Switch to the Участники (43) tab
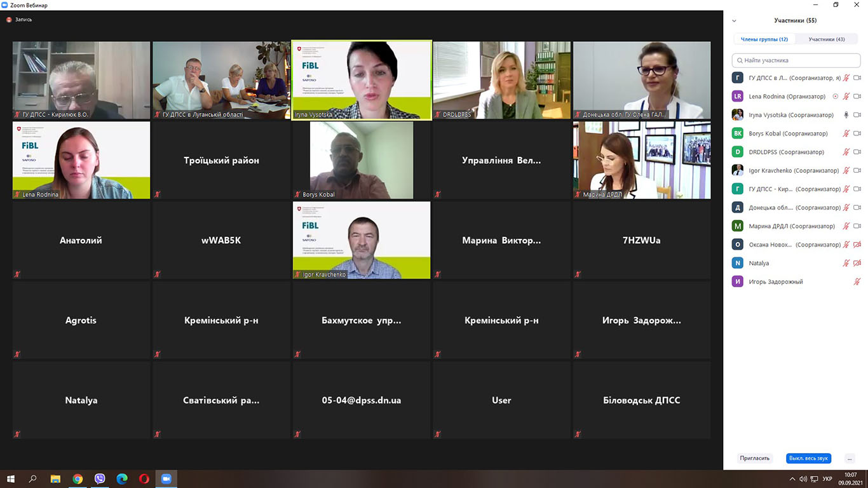Viewport: 868px width, 488px height. pos(827,39)
